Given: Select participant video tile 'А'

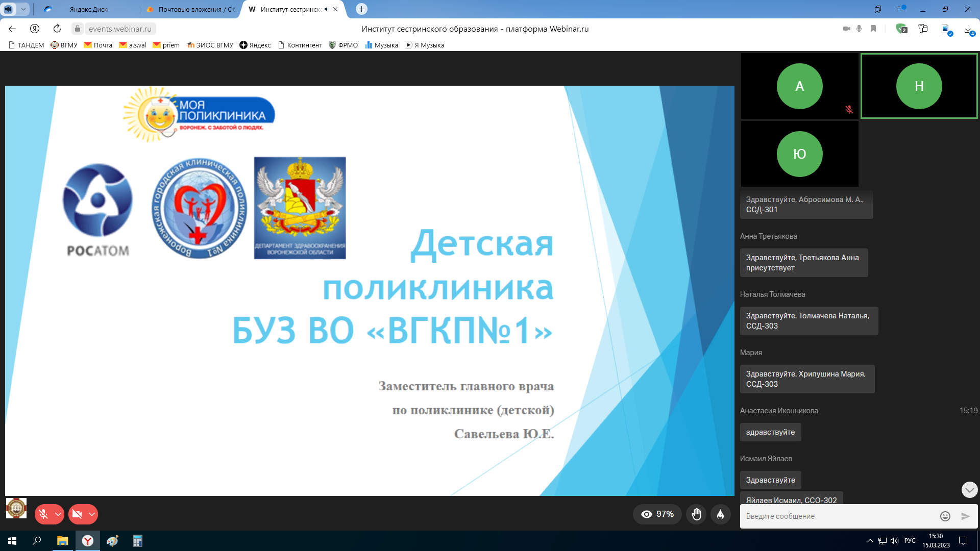Looking at the screenshot, I should pyautogui.click(x=799, y=86).
